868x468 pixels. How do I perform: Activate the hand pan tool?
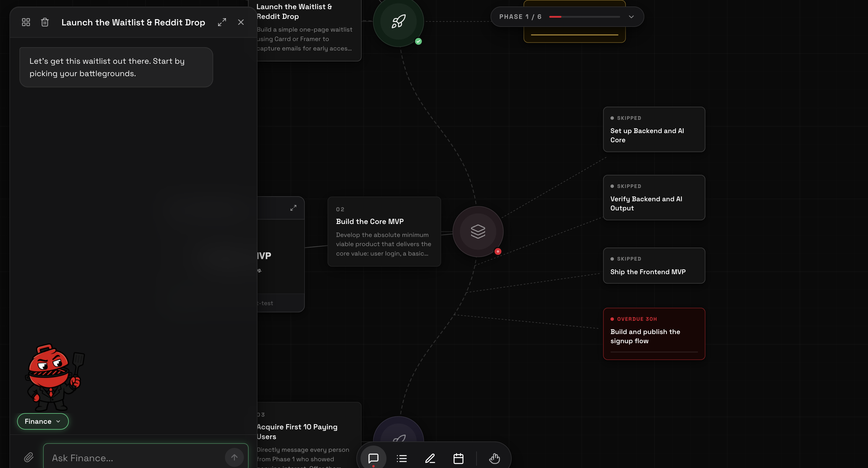tap(494, 458)
